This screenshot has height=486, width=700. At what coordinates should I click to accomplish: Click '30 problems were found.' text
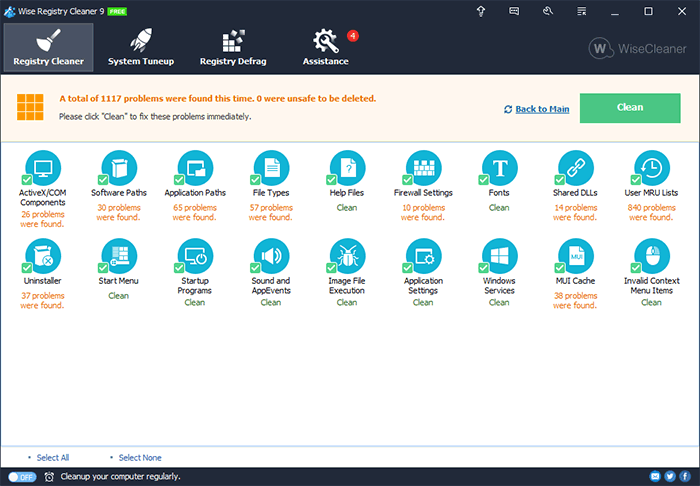pyautogui.click(x=119, y=212)
